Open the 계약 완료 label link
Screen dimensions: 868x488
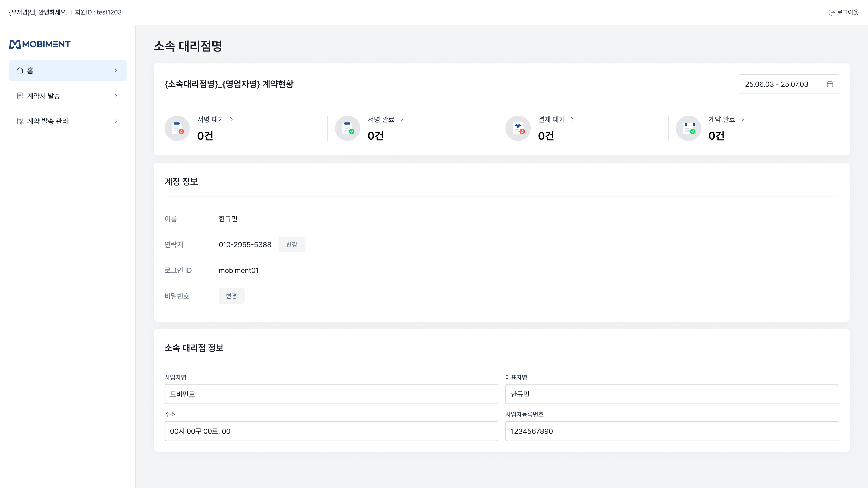pos(722,119)
